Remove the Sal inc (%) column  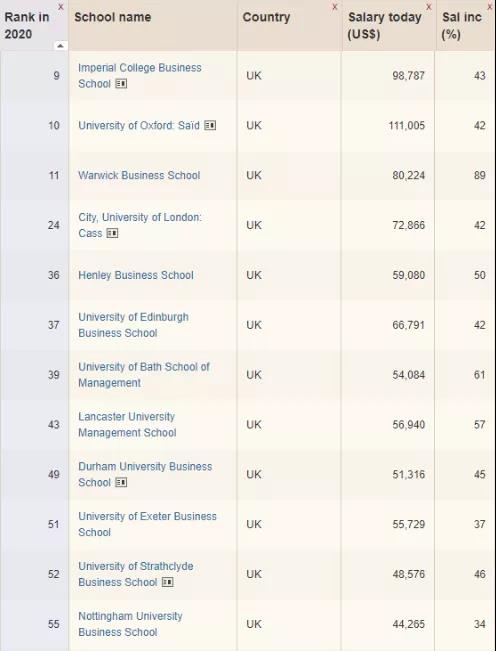point(490,7)
